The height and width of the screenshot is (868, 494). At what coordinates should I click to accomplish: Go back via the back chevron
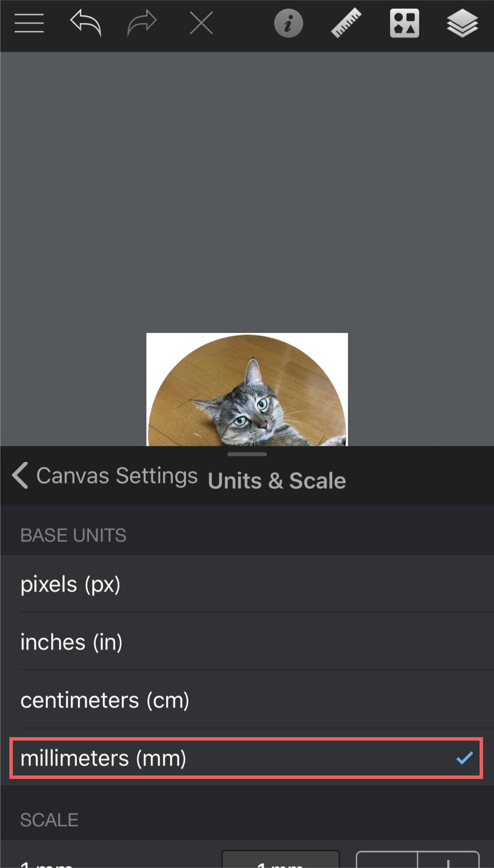pyautogui.click(x=20, y=475)
